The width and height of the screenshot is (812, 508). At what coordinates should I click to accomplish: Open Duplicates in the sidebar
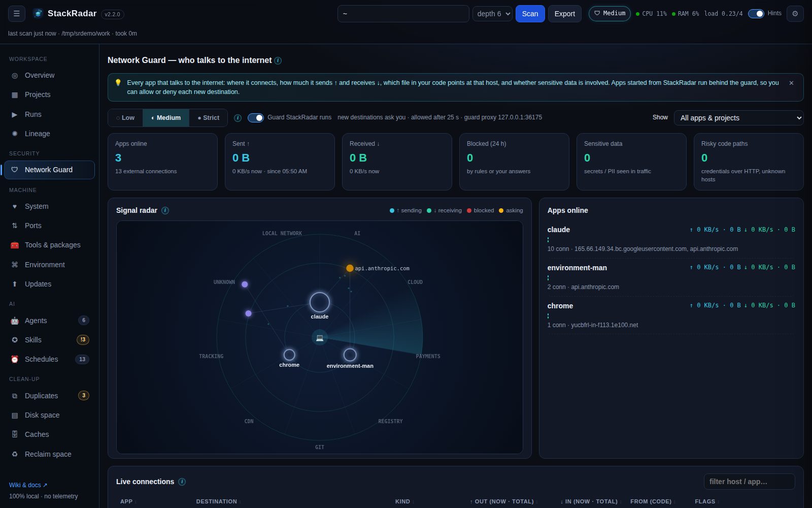pyautogui.click(x=50, y=396)
